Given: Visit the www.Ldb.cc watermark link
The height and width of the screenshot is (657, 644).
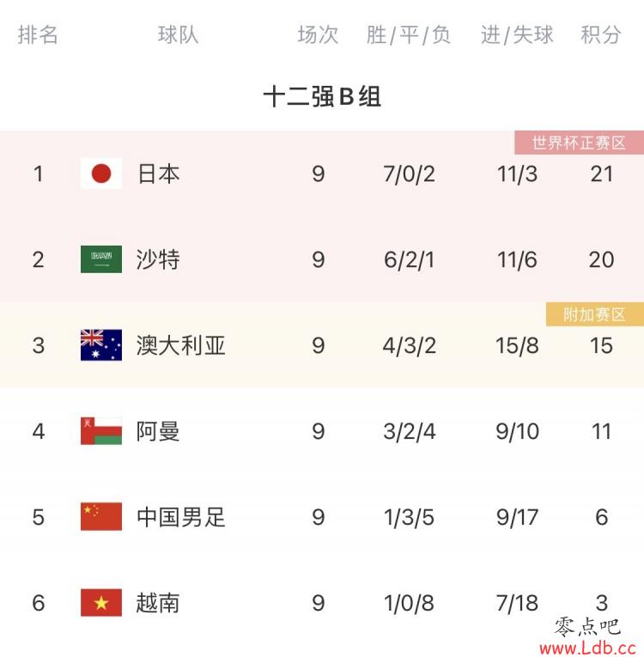Looking at the screenshot, I should point(588,648).
